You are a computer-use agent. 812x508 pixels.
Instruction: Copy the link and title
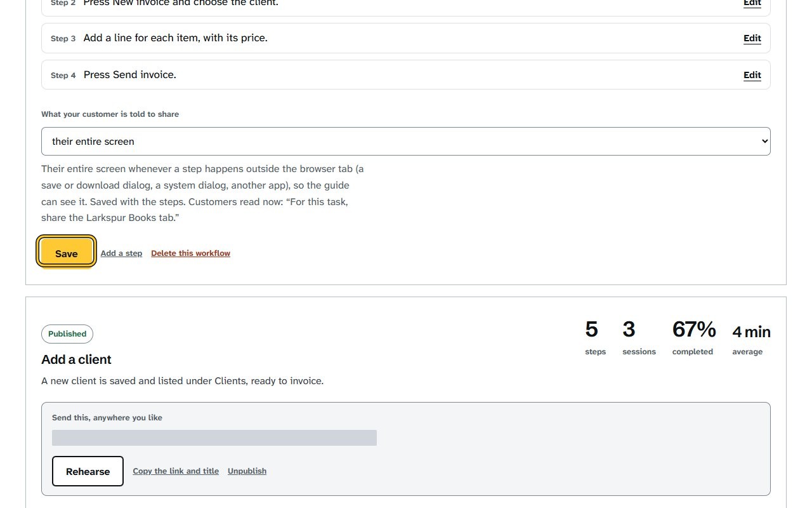coord(176,471)
